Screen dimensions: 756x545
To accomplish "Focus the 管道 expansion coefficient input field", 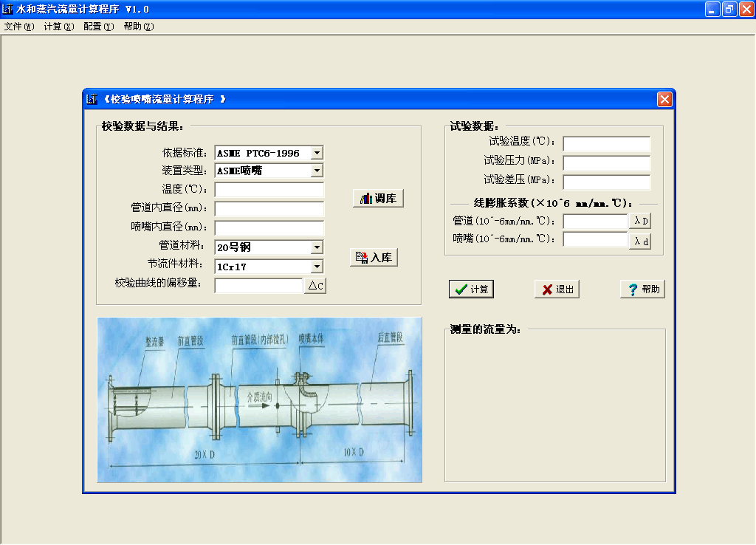I will click(x=596, y=221).
